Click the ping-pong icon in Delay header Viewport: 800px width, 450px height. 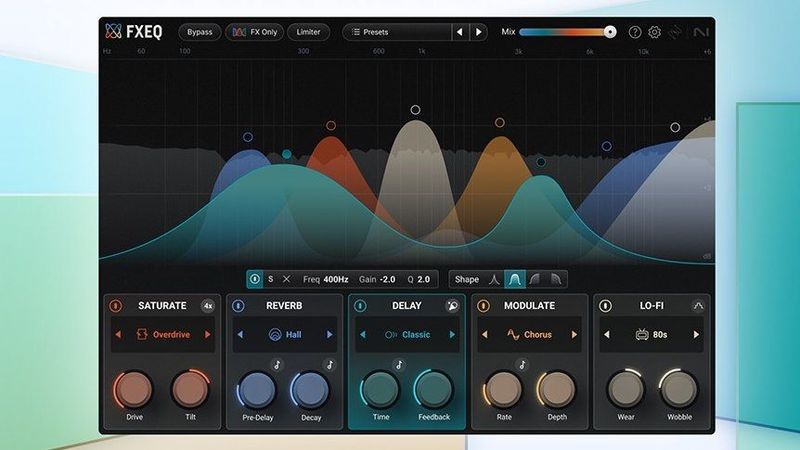[452, 306]
